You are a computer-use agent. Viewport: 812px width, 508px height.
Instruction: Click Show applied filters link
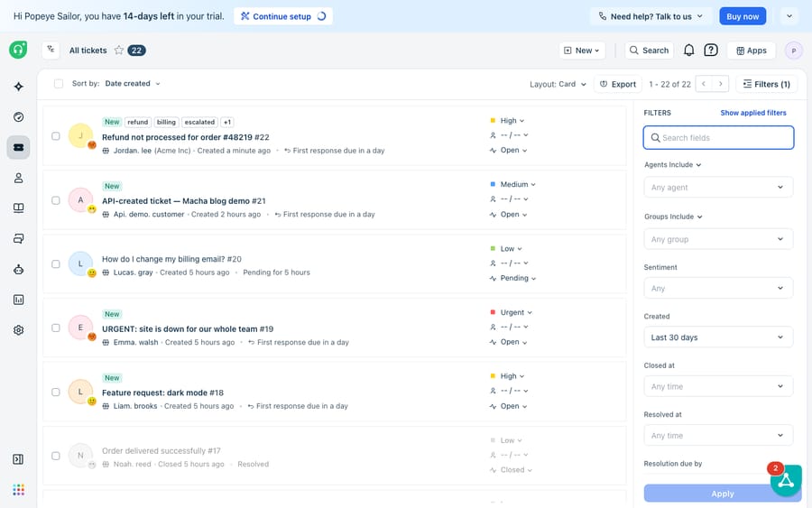[753, 113]
